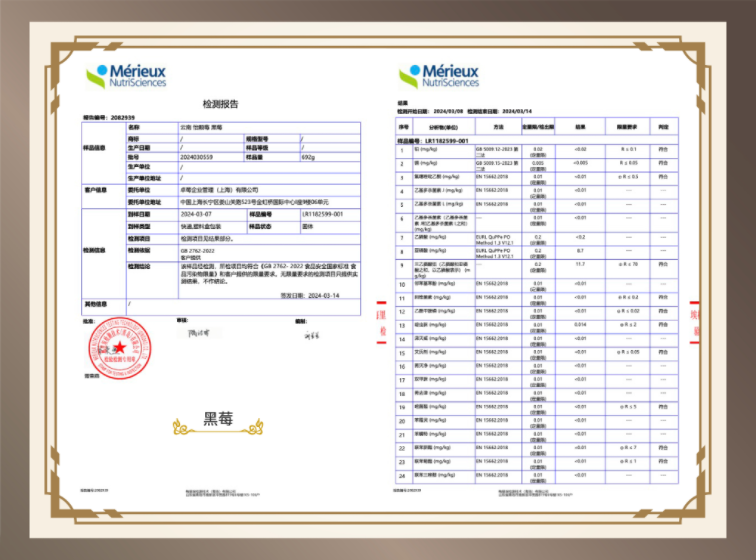Click the issue date 2024-03-14
This screenshot has height=560, width=756.
pos(324,295)
